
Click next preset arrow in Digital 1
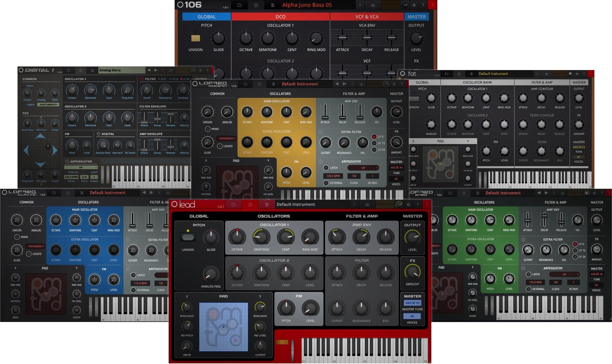(x=156, y=70)
